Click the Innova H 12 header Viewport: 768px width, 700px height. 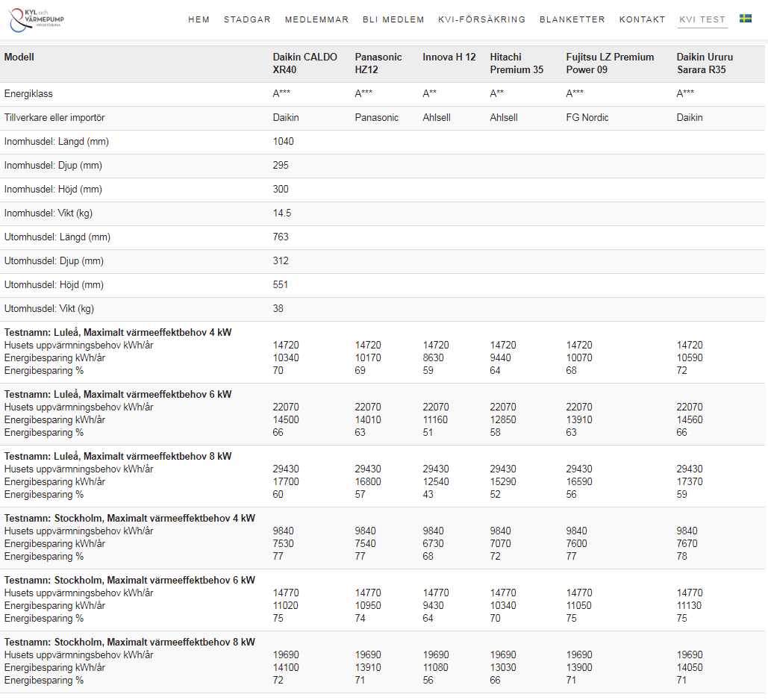coord(449,57)
